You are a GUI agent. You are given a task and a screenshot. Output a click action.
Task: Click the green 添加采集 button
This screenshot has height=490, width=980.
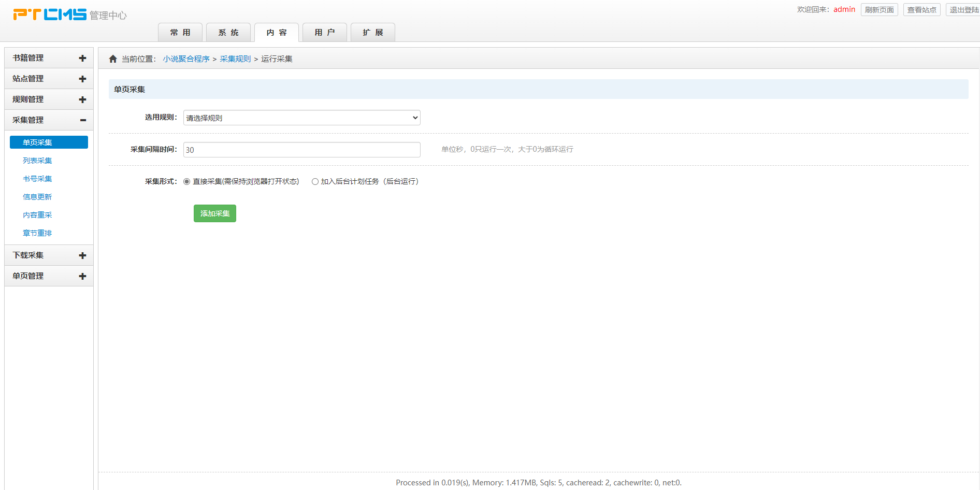coord(215,213)
